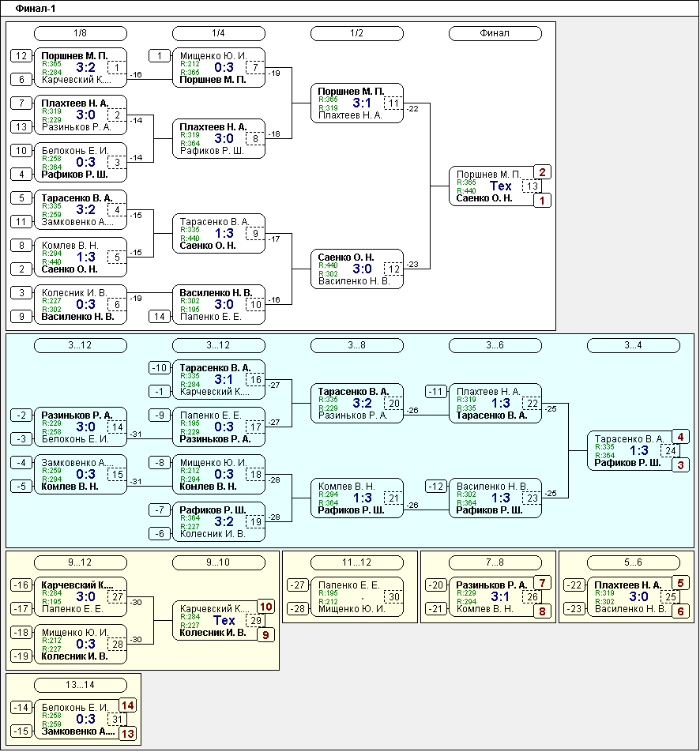Click seed box 6 beside Карчевский К. in 1/8

point(21,80)
